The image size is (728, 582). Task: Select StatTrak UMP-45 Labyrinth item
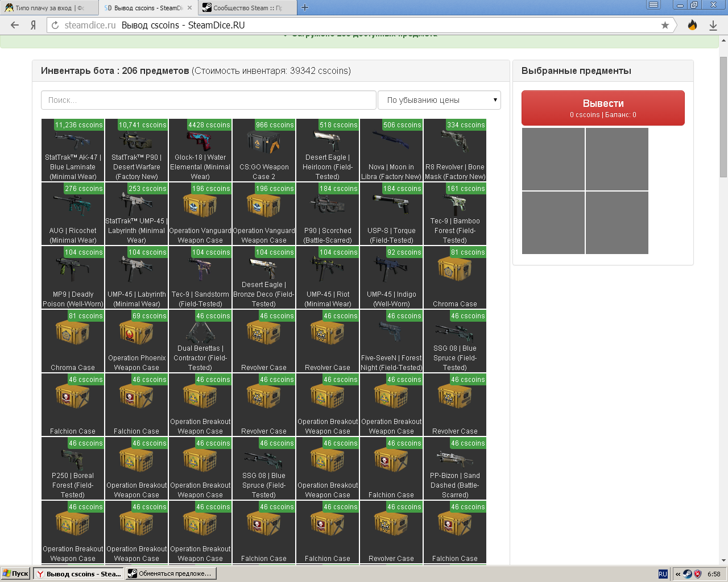[136, 214]
